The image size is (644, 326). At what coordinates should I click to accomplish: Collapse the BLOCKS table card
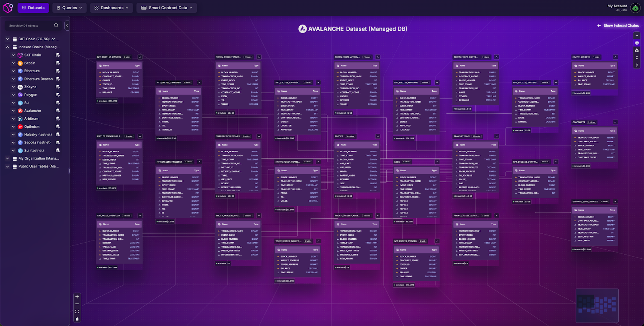tap(378, 136)
